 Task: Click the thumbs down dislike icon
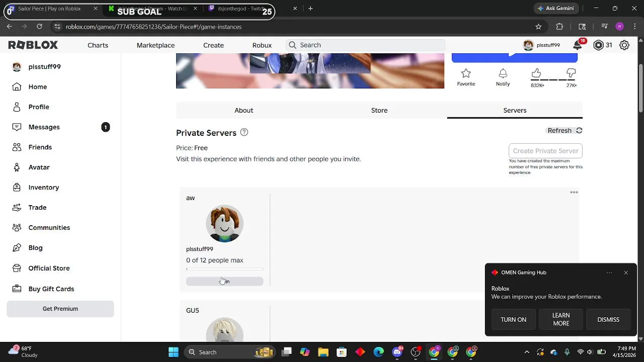(571, 73)
